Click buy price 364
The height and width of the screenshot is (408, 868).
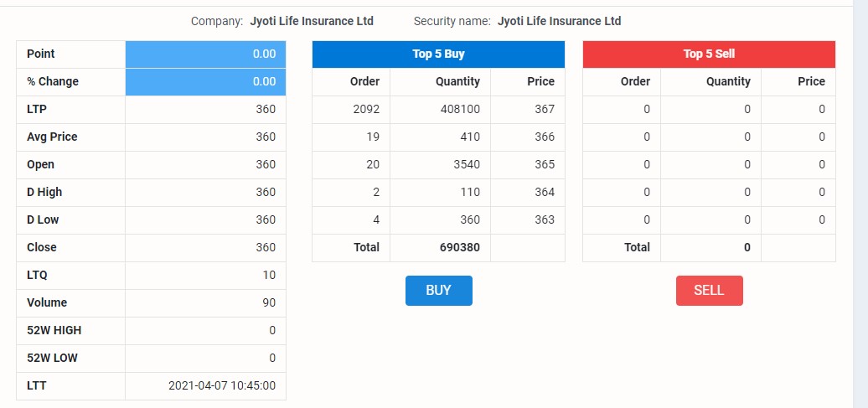click(x=545, y=192)
